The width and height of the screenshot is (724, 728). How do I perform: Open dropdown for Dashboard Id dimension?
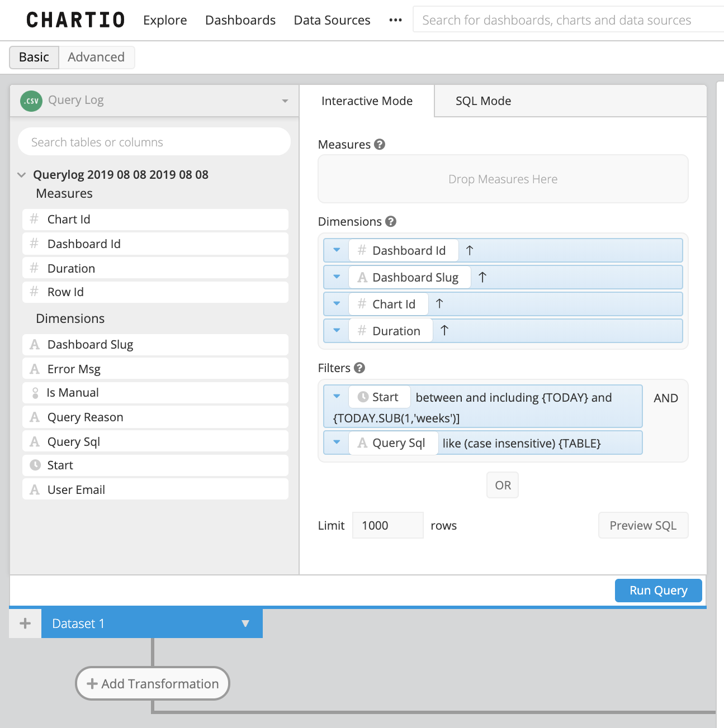pyautogui.click(x=337, y=250)
